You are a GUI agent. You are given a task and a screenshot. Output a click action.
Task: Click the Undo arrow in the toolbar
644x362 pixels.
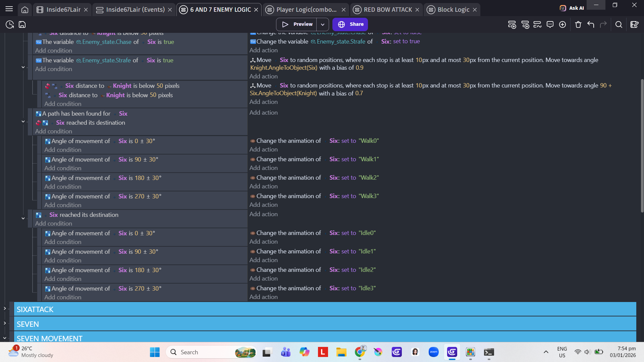(591, 24)
